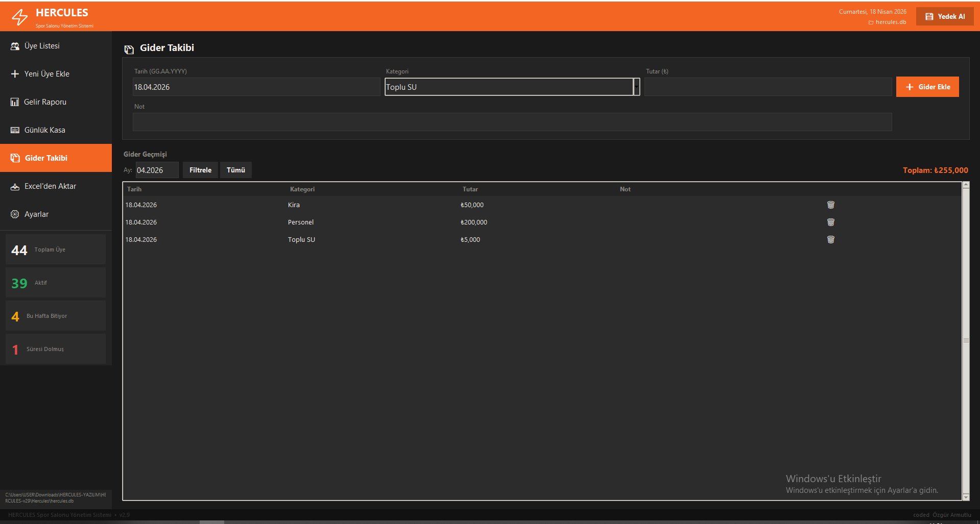
Task: Click trash icon for Personel expense
Action: pos(830,222)
